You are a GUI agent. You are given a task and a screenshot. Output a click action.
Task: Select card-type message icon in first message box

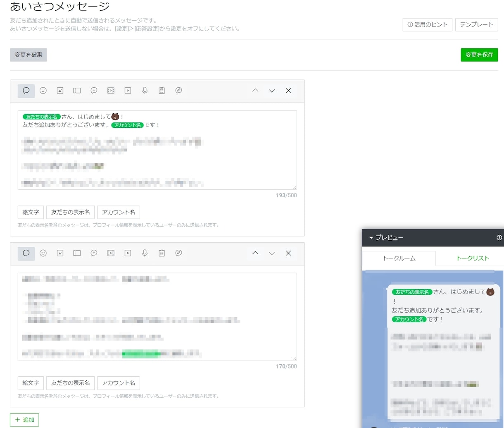point(178,91)
